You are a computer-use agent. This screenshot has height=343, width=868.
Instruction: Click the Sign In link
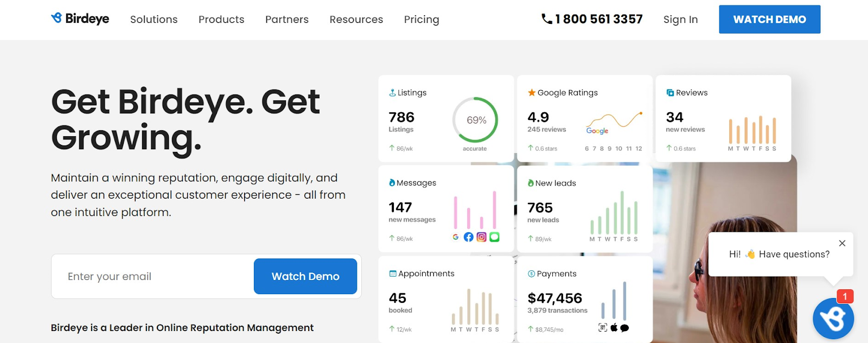[x=680, y=20]
